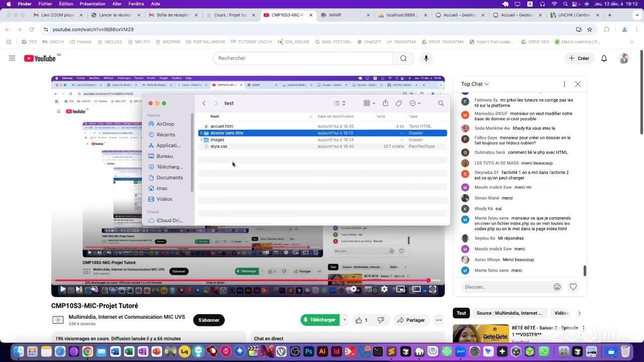Share the selected item in Finder
This screenshot has height=362, width=644.
[x=385, y=103]
